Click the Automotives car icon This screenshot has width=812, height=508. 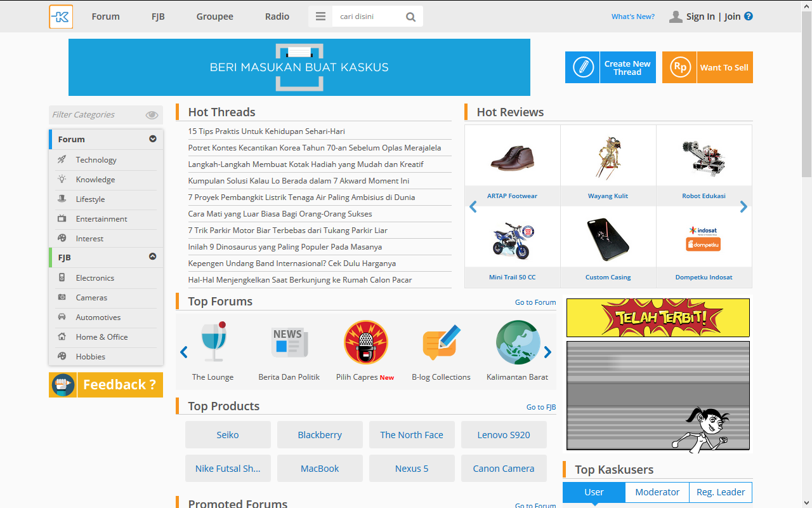[62, 317]
